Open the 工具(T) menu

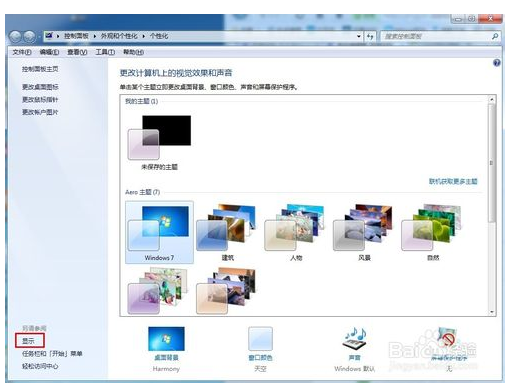coord(105,52)
